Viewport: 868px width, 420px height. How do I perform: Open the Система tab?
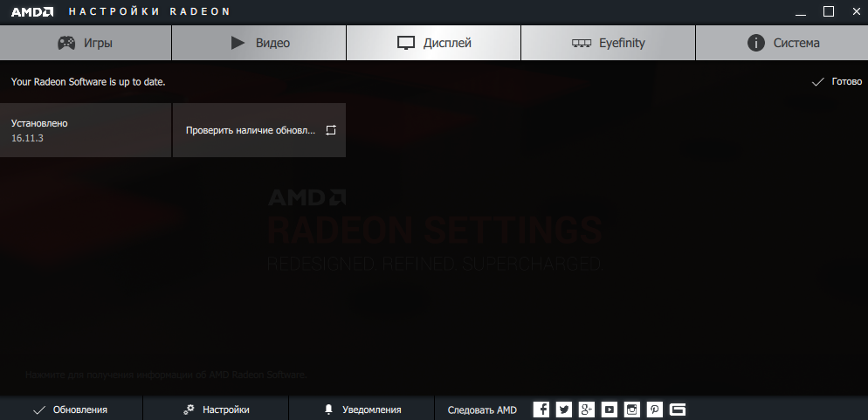point(782,43)
